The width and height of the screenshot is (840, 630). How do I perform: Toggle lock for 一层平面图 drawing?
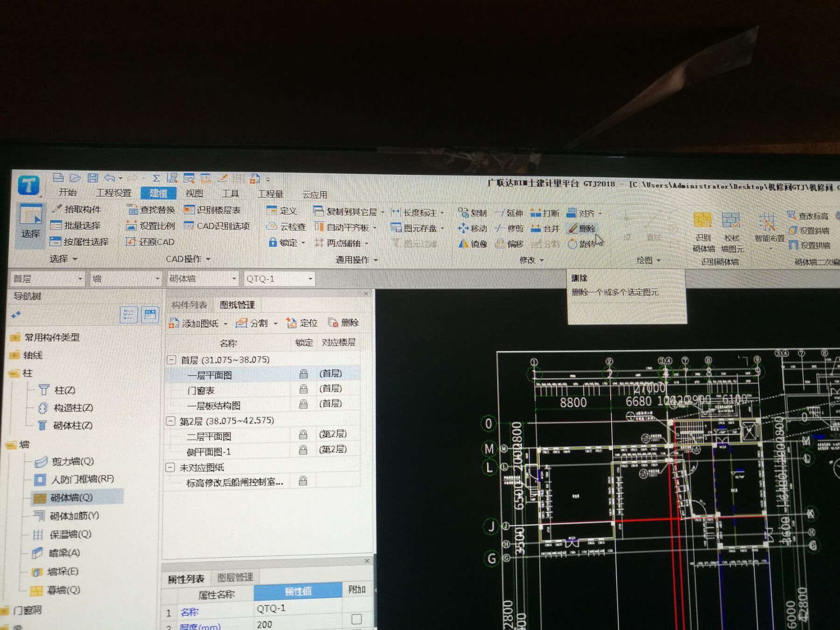tap(303, 374)
